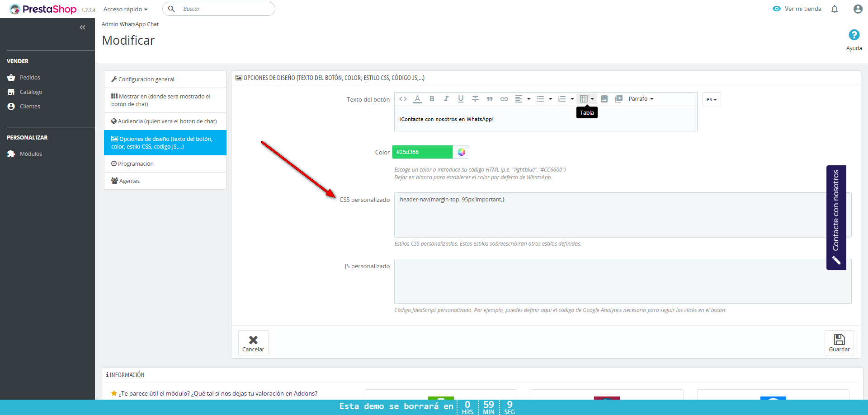The width and height of the screenshot is (868, 415).
Task: Click the PrestaShop logo
Action: [x=43, y=9]
